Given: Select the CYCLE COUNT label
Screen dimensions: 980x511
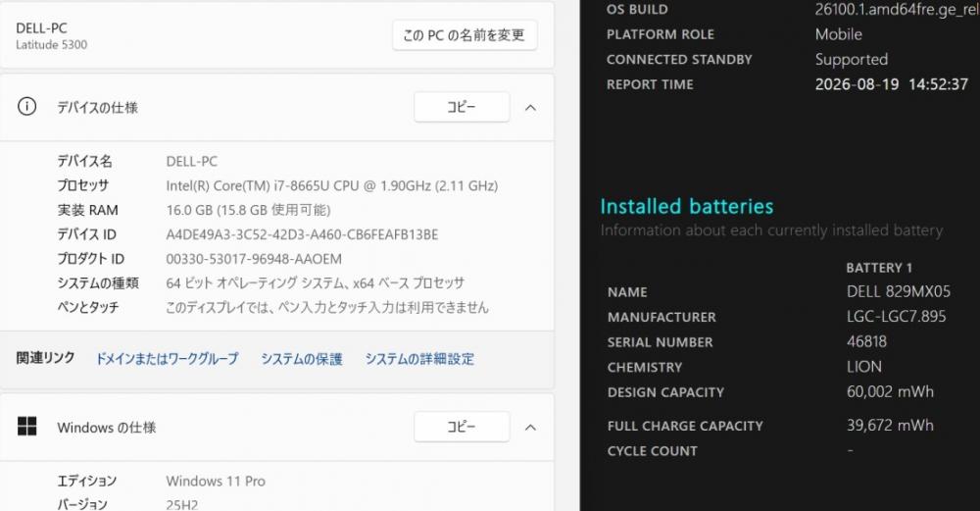Looking at the screenshot, I should tap(652, 451).
